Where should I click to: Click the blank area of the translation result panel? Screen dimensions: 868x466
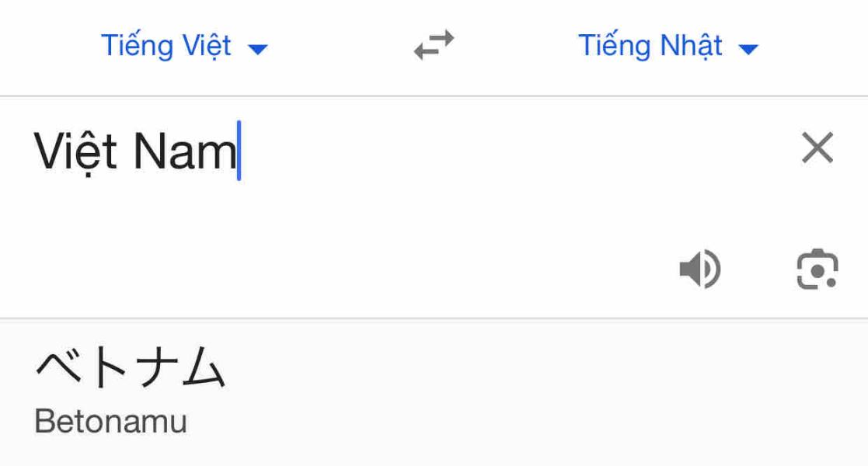coord(544,396)
